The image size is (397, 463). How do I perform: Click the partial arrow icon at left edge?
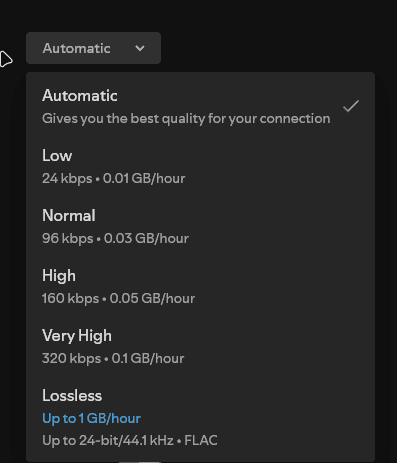point(6,59)
